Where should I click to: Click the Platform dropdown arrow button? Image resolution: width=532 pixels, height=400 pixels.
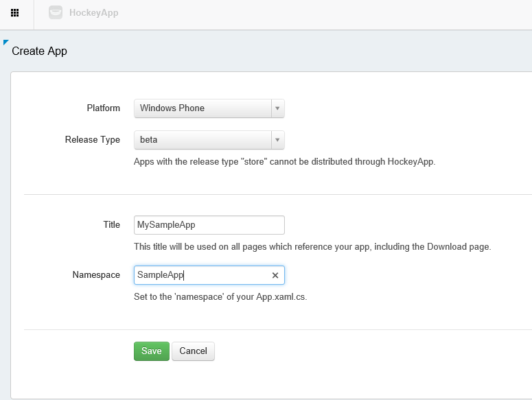tap(277, 108)
